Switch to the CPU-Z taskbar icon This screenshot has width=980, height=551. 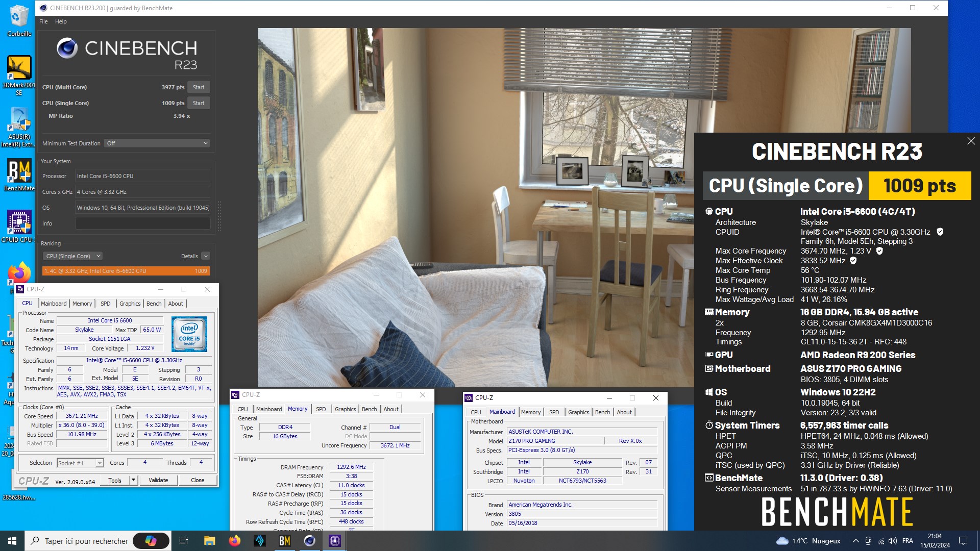click(x=334, y=541)
